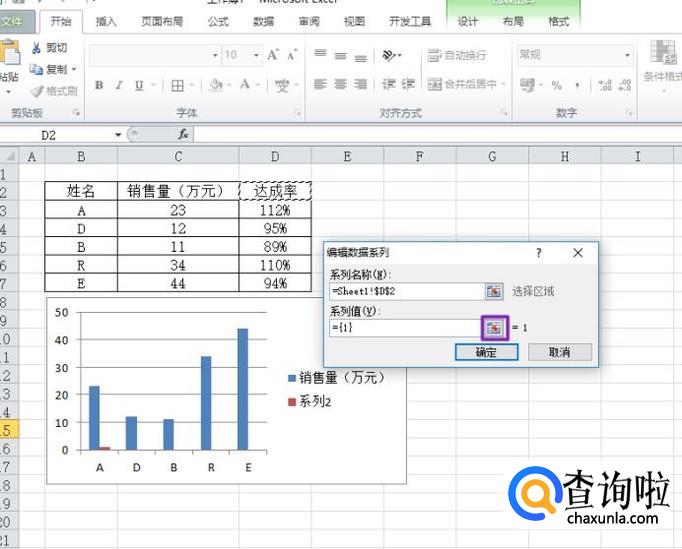Click the increase font size icon

[273, 56]
